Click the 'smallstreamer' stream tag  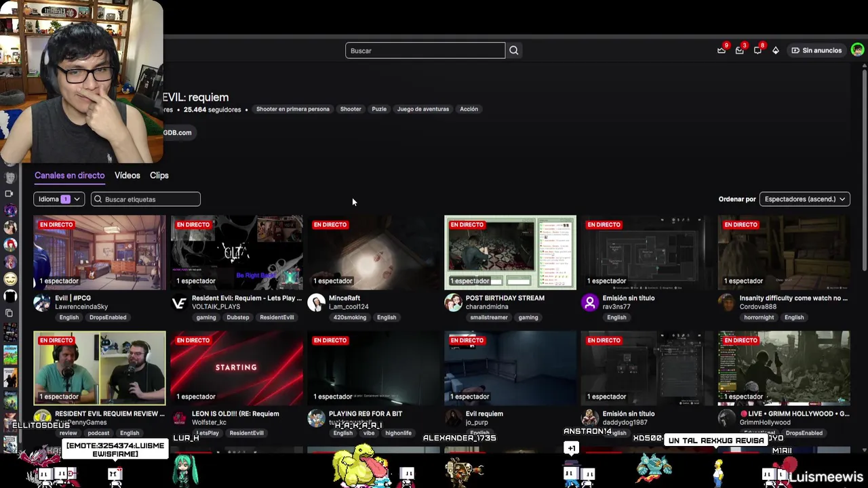[489, 317]
